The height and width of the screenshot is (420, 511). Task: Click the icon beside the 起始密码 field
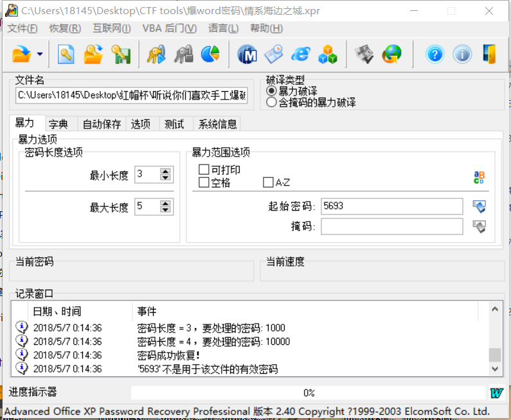[479, 206]
